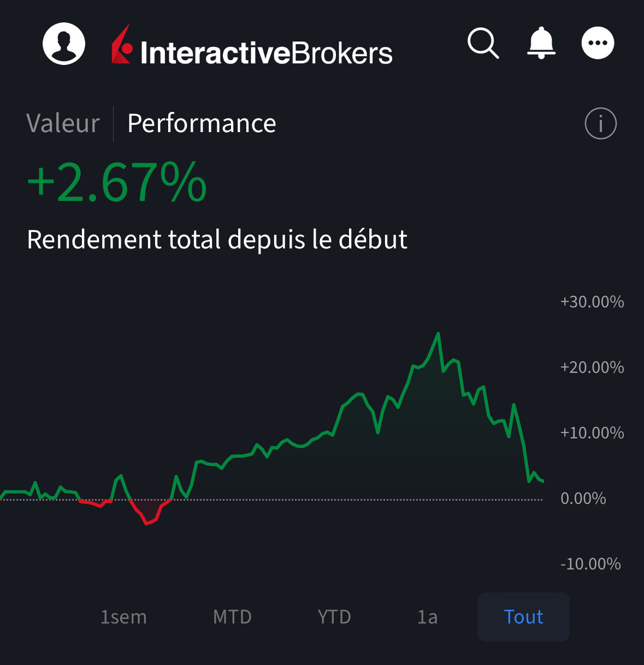This screenshot has height=665, width=644.
Task: Open notifications bell
Action: click(x=541, y=43)
